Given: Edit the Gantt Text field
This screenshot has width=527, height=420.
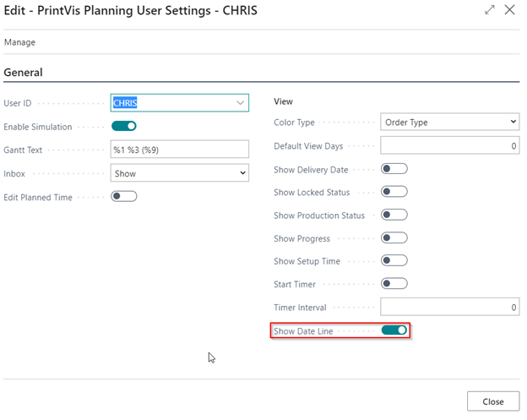Looking at the screenshot, I should 180,150.
